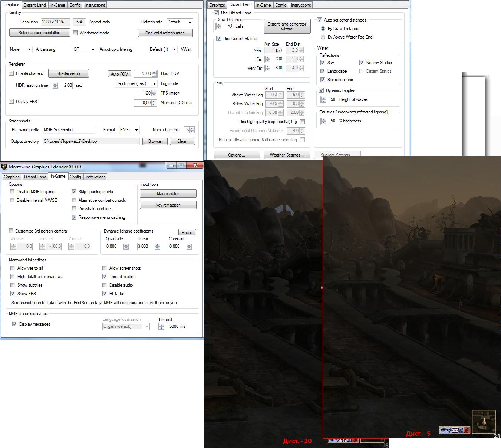Open the screenshot Format dropdown

[x=129, y=130]
